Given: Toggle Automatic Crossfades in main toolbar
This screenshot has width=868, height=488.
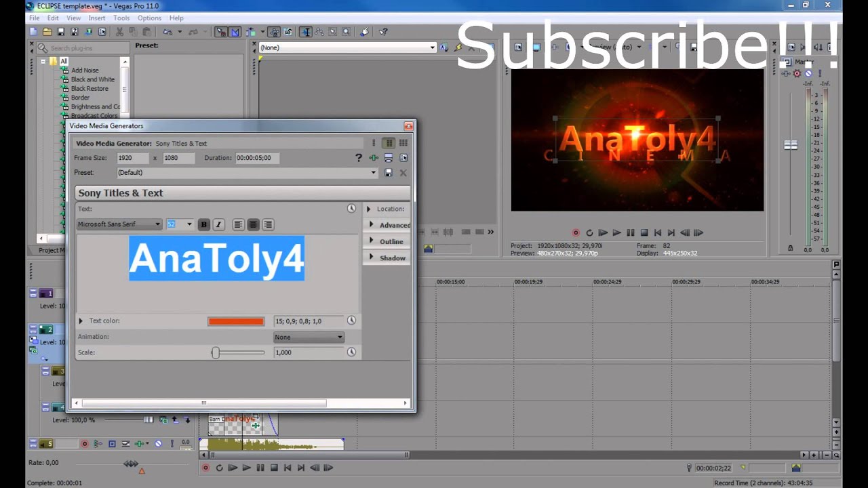Looking at the screenshot, I should 235,31.
